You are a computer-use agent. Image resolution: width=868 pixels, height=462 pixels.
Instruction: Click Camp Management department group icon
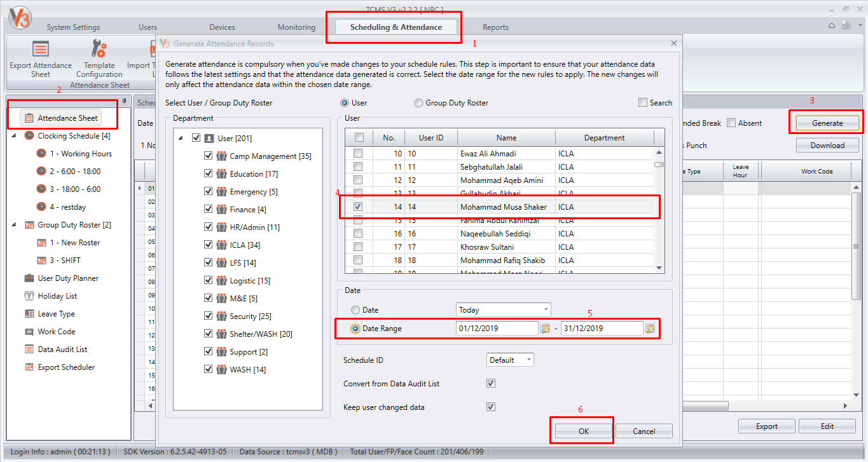(x=221, y=156)
